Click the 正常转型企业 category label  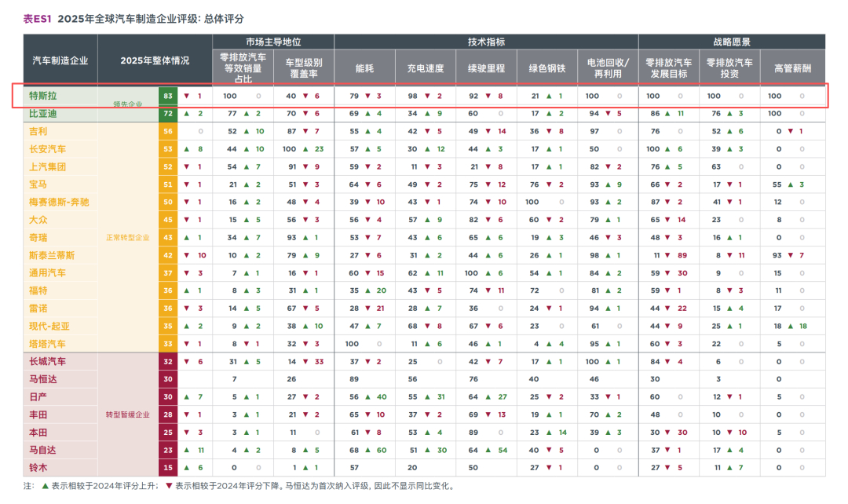(128, 237)
